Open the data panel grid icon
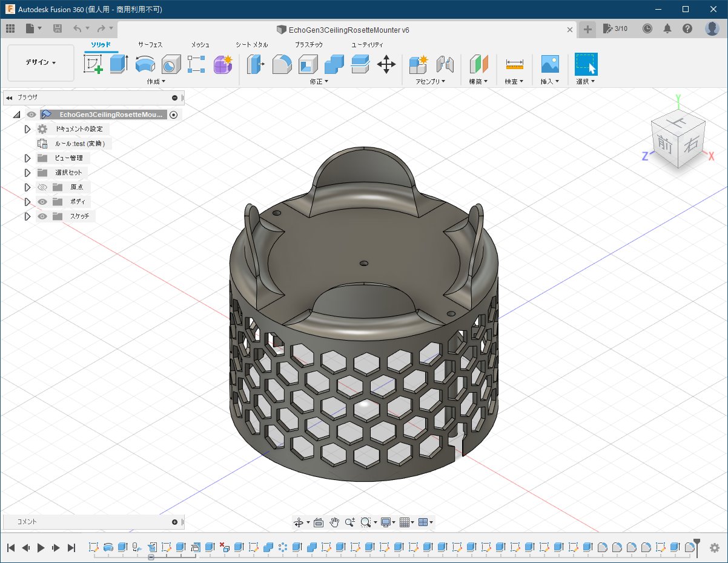728x563 pixels. coord(10,28)
